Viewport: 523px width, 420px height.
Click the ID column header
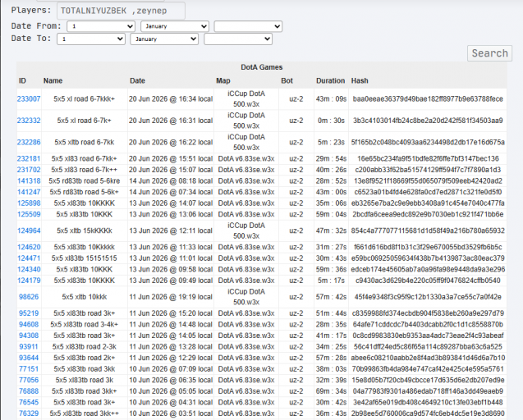(x=22, y=80)
